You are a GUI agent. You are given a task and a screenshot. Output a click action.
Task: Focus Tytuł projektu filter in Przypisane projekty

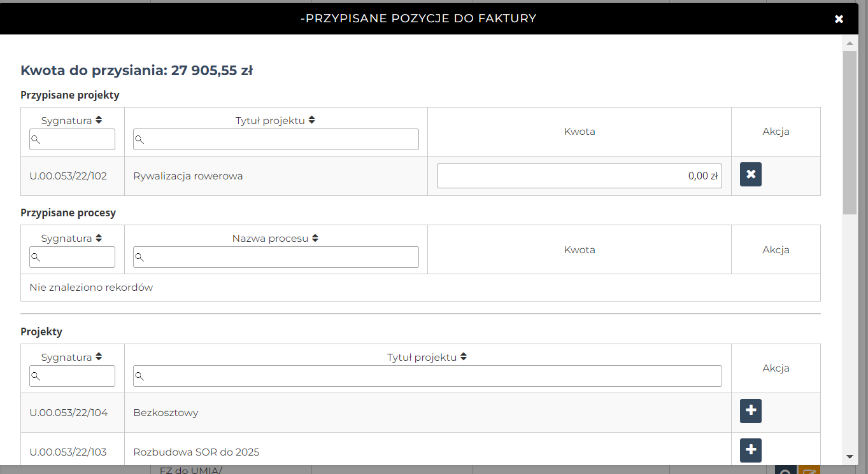point(276,139)
